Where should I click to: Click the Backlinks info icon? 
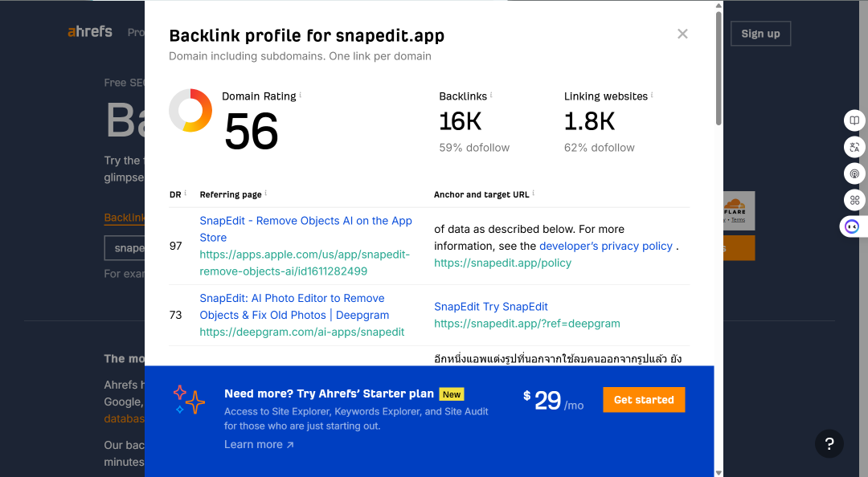pos(491,95)
